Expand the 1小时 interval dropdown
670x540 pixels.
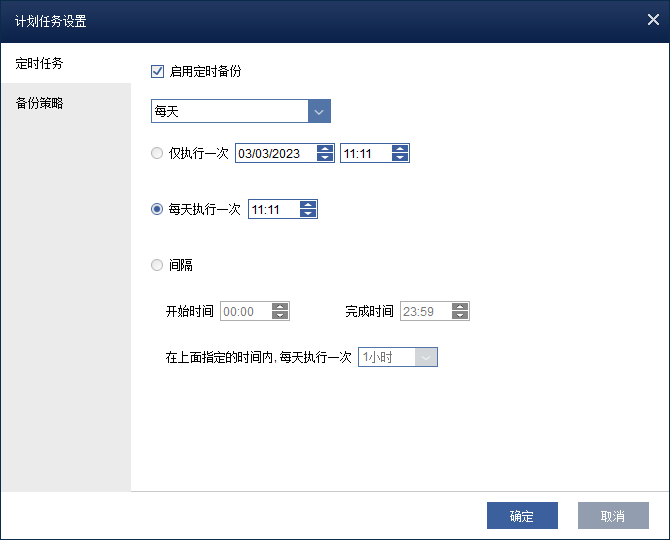[427, 357]
